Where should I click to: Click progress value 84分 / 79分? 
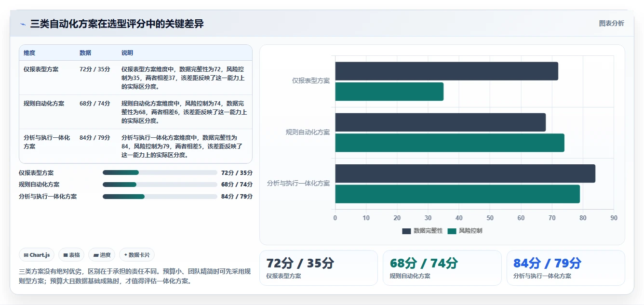point(237,197)
